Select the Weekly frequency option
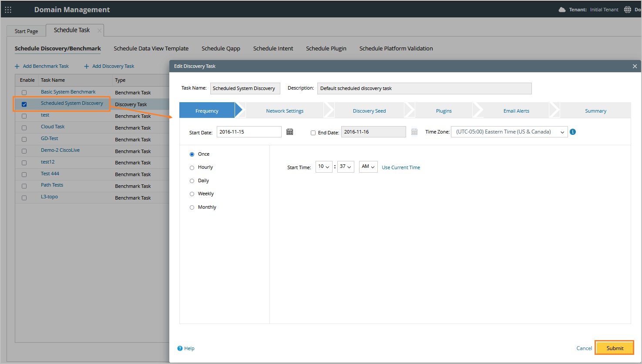Screen dimensions: 642x364 (192, 194)
